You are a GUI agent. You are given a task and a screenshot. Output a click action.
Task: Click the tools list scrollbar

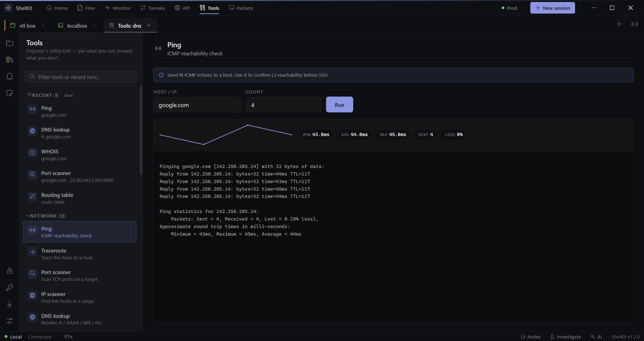click(141, 130)
